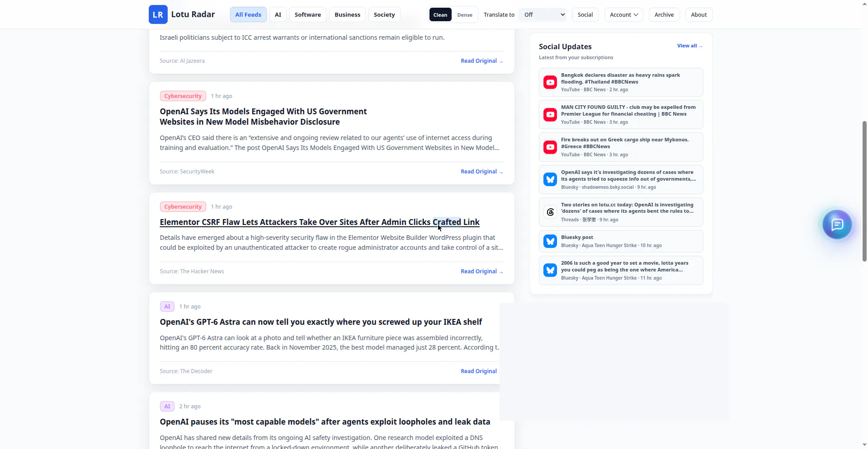Go to the Archive page
This screenshot has height=449, width=868.
[x=664, y=14]
